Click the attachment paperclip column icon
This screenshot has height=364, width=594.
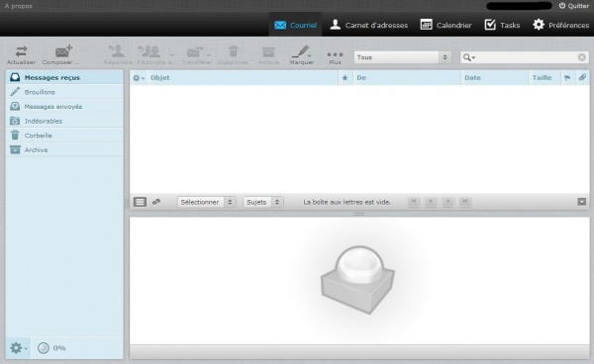582,77
